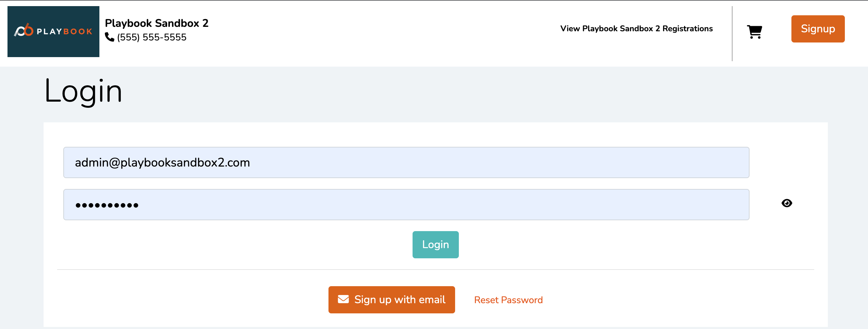The image size is (868, 329).
Task: Click the teal Login button
Action: pyautogui.click(x=435, y=245)
